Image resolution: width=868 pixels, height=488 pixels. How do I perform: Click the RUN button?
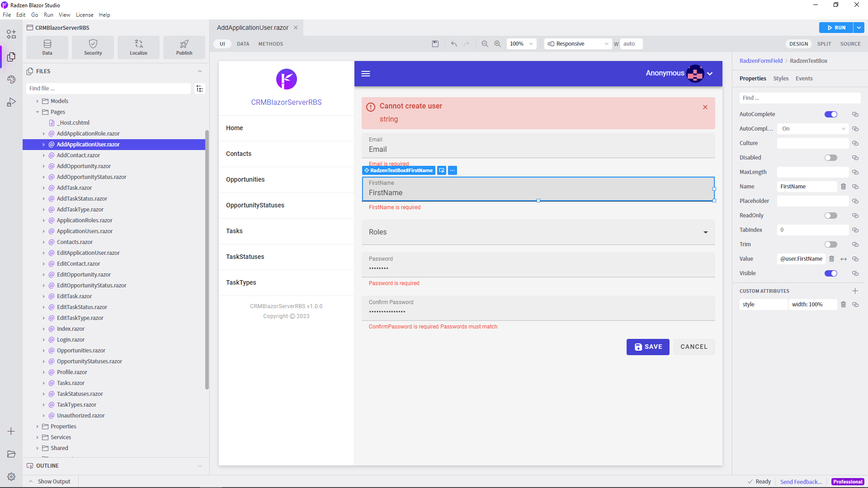pos(836,28)
